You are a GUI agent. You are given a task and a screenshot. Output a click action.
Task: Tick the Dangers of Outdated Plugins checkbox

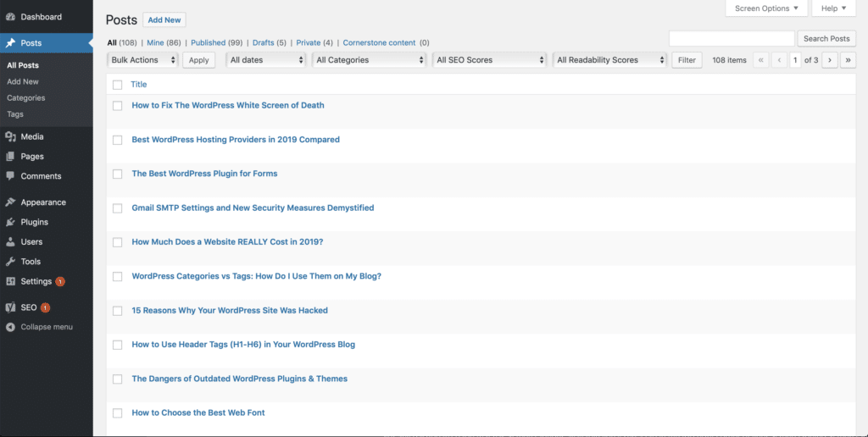pyautogui.click(x=117, y=379)
